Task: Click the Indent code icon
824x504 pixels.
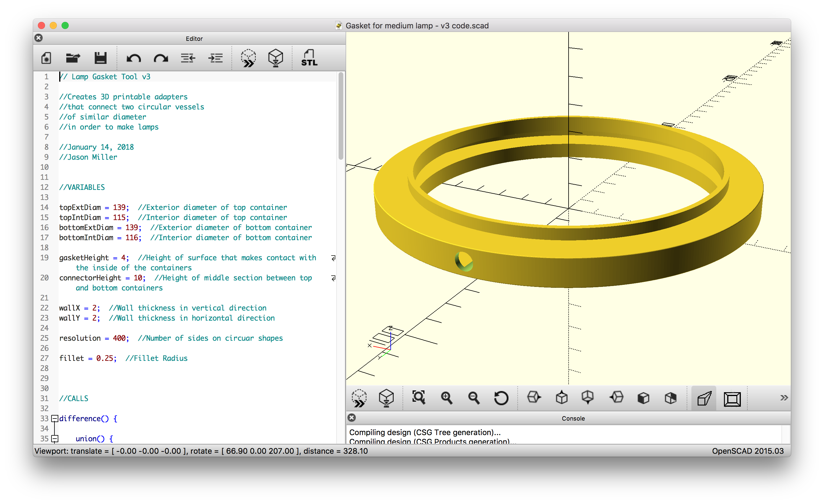Action: (x=215, y=58)
